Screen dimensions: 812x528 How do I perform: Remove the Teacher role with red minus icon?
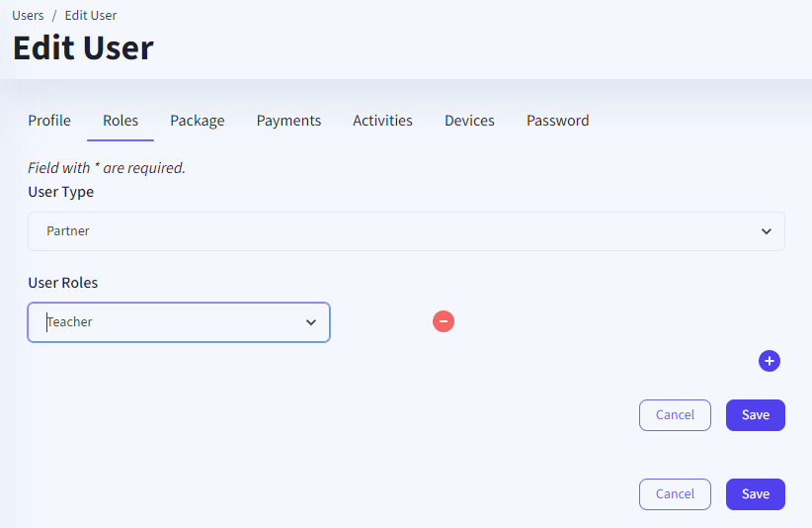[x=444, y=321]
